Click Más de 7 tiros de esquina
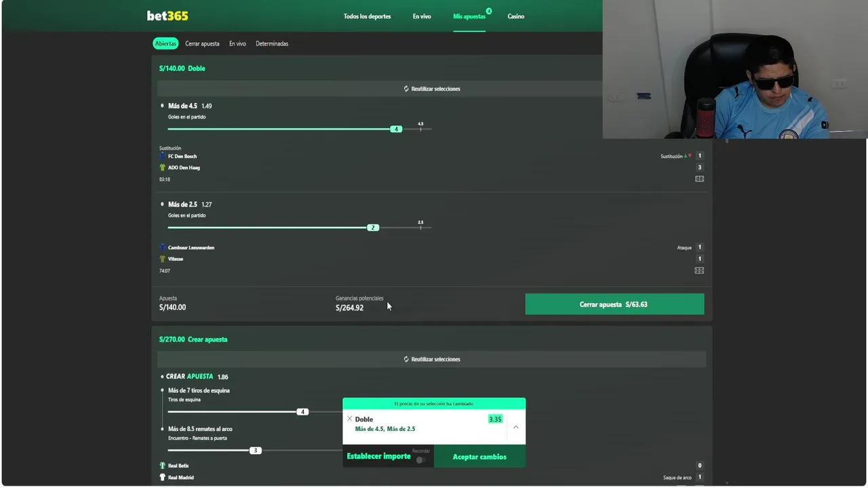This screenshot has width=868, height=488. point(199,390)
